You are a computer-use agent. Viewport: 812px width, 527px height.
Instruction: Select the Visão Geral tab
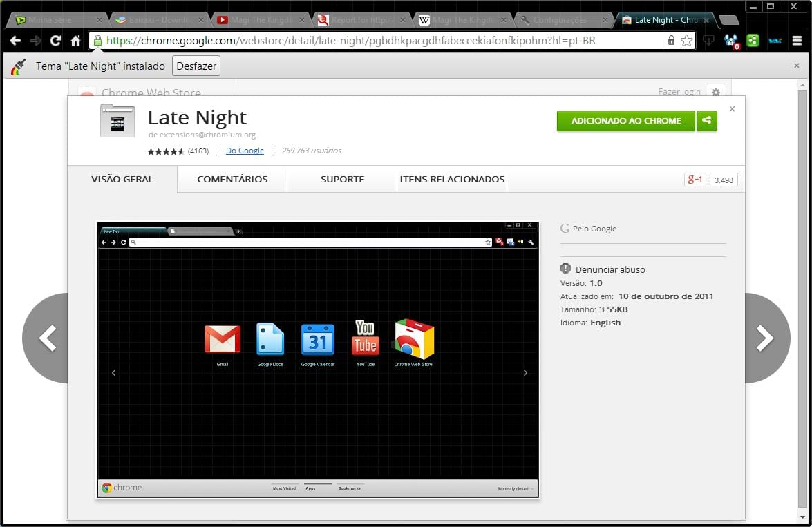point(122,179)
